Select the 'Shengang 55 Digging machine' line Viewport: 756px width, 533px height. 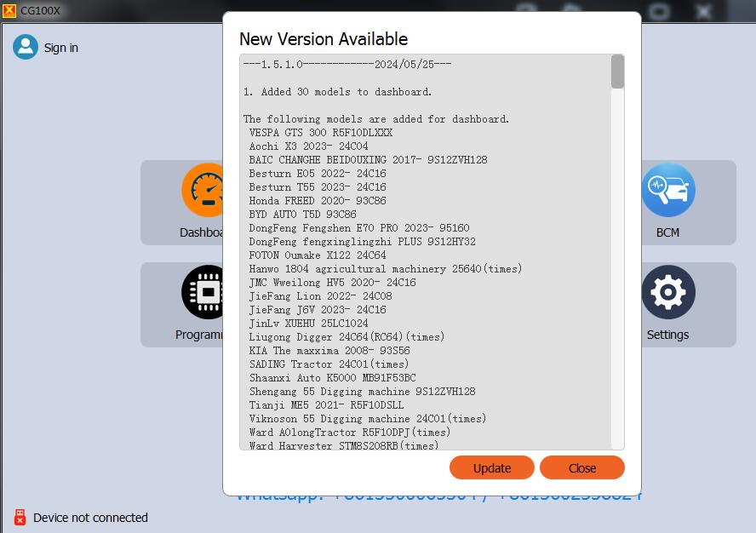362,391
